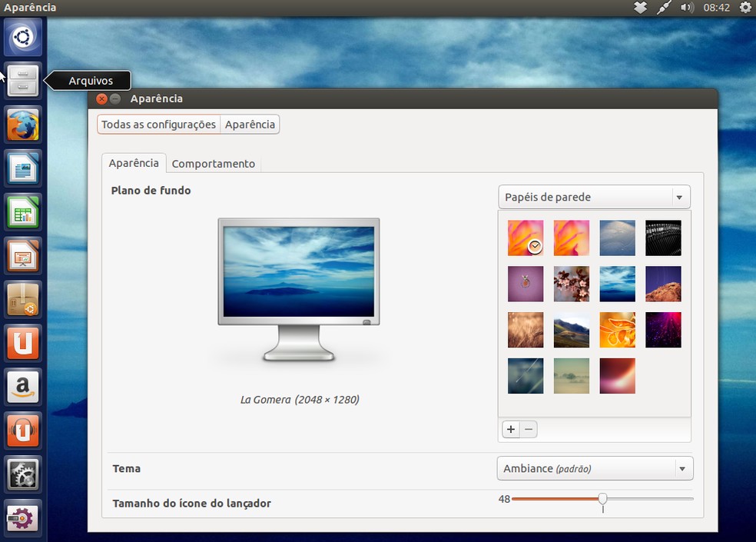
Task: Launch LibreOffice Calc from the dock
Action: coord(22,212)
